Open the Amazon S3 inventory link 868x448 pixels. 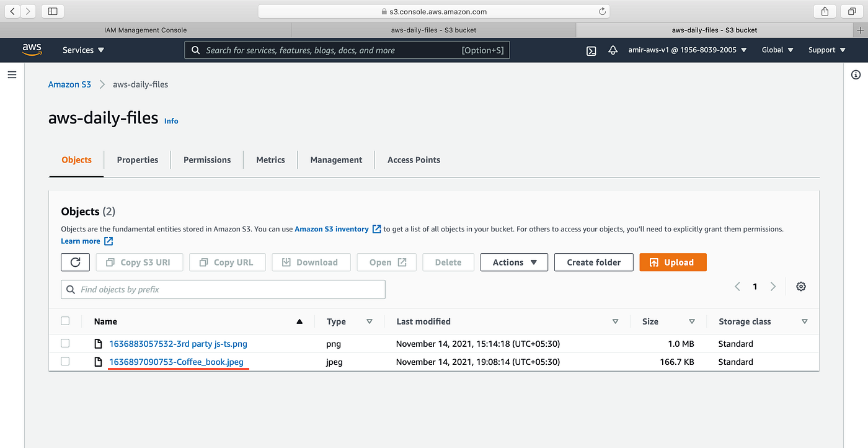pos(332,229)
